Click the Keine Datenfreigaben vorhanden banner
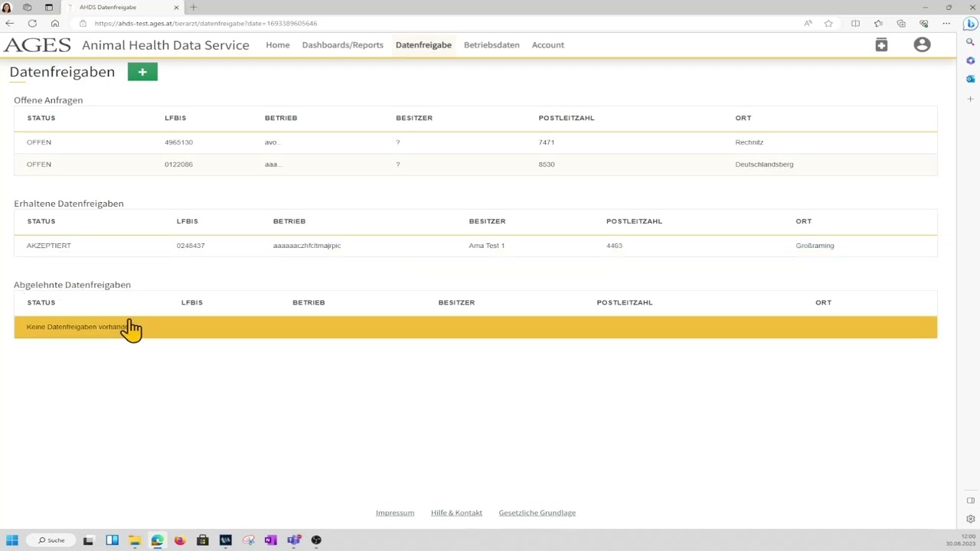Viewport: 980px width, 551px height. 475,327
